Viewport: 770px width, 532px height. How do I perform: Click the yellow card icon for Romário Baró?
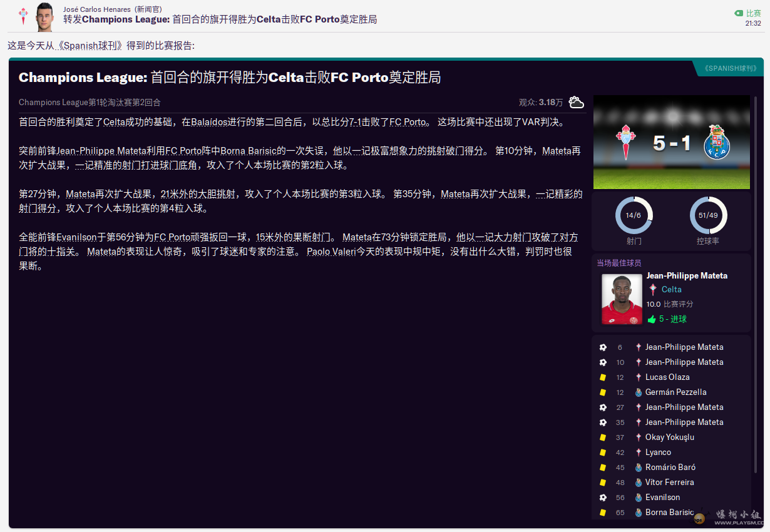603,468
